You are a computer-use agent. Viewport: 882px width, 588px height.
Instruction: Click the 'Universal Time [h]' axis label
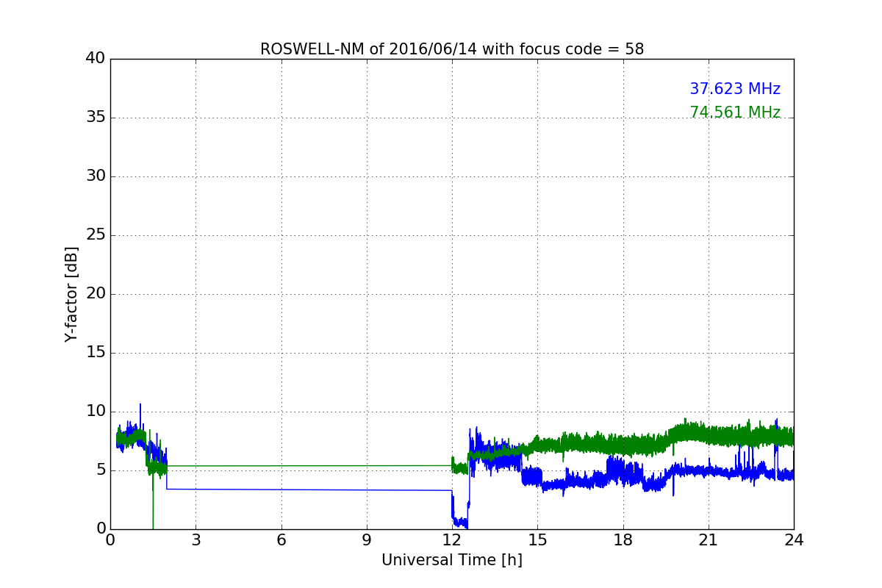tap(452, 560)
